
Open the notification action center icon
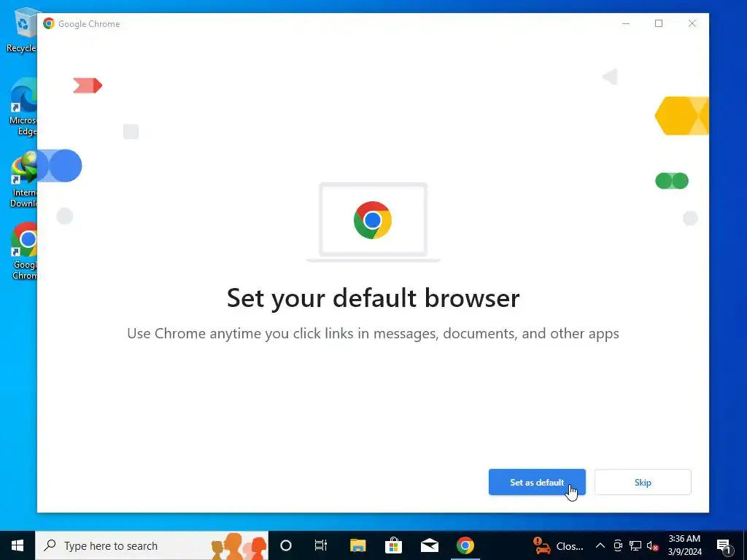(x=724, y=545)
